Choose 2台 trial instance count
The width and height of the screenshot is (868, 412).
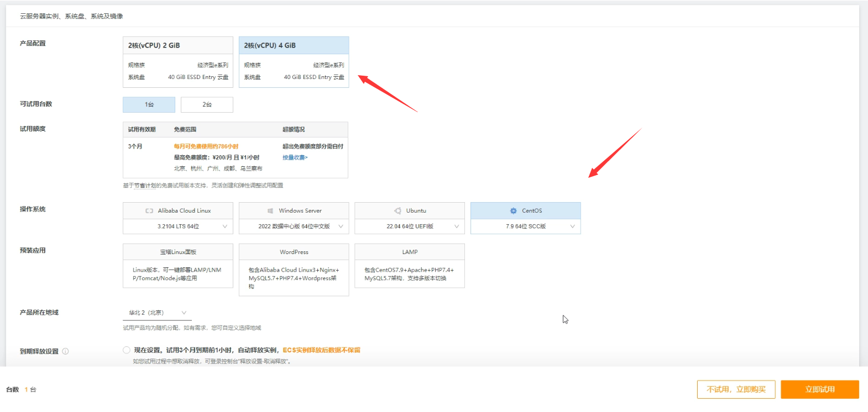[x=207, y=104]
